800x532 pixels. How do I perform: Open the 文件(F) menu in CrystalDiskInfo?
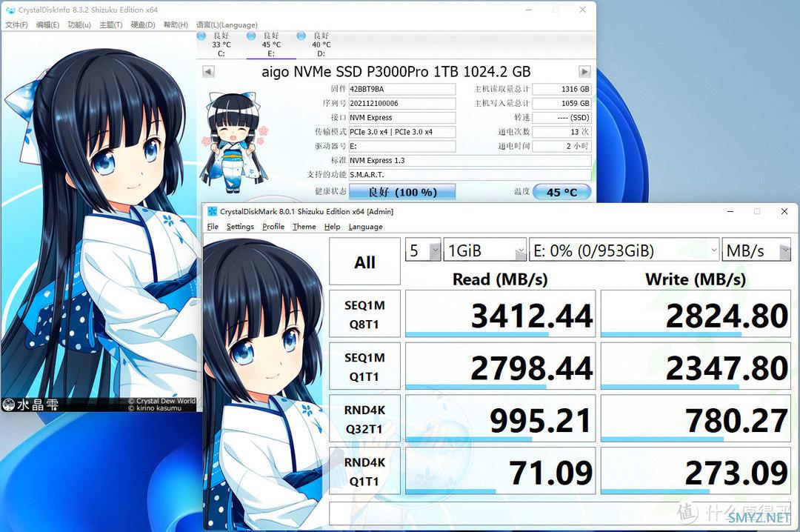(16, 24)
